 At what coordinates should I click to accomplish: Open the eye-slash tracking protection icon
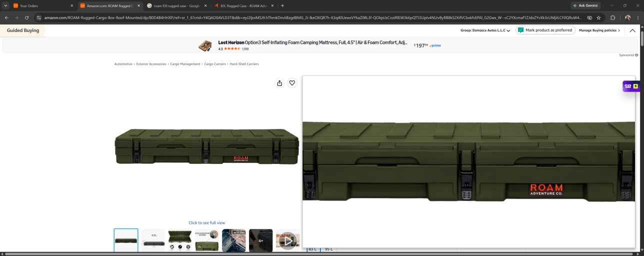(x=589, y=17)
